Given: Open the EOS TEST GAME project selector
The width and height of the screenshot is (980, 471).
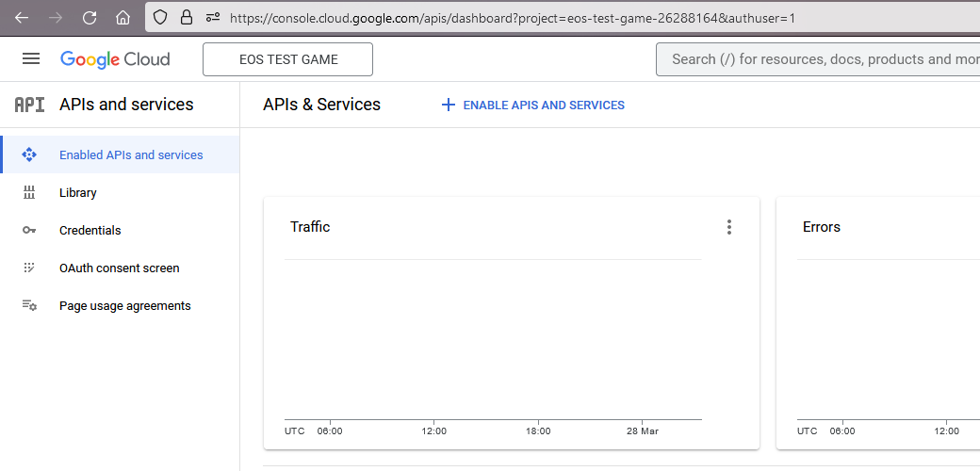Looking at the screenshot, I should 288,59.
